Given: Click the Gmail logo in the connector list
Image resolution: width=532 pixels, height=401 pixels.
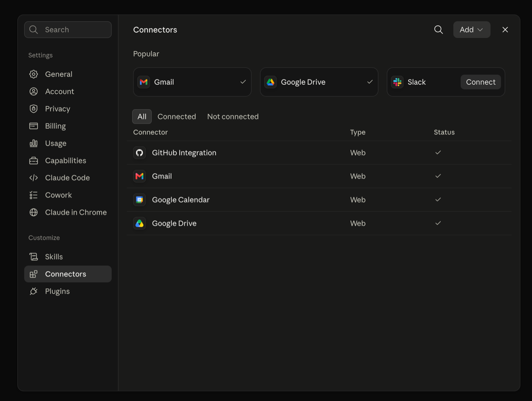Looking at the screenshot, I should (x=139, y=176).
